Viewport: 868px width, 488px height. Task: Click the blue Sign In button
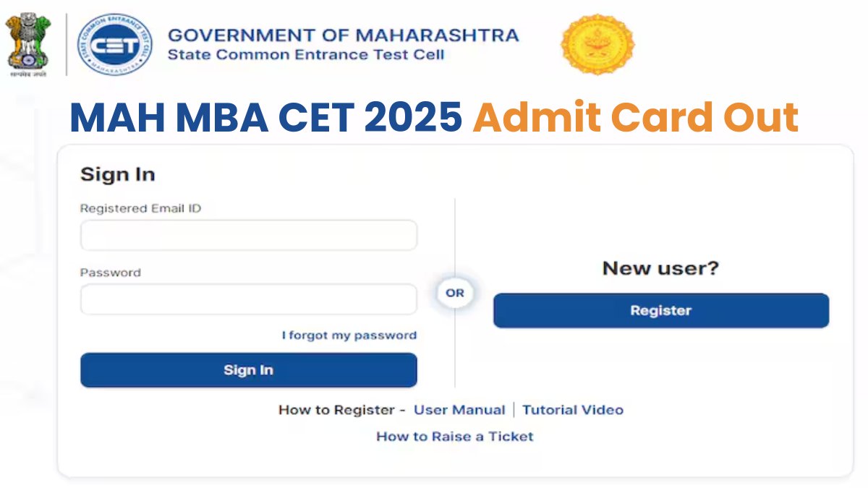(248, 370)
